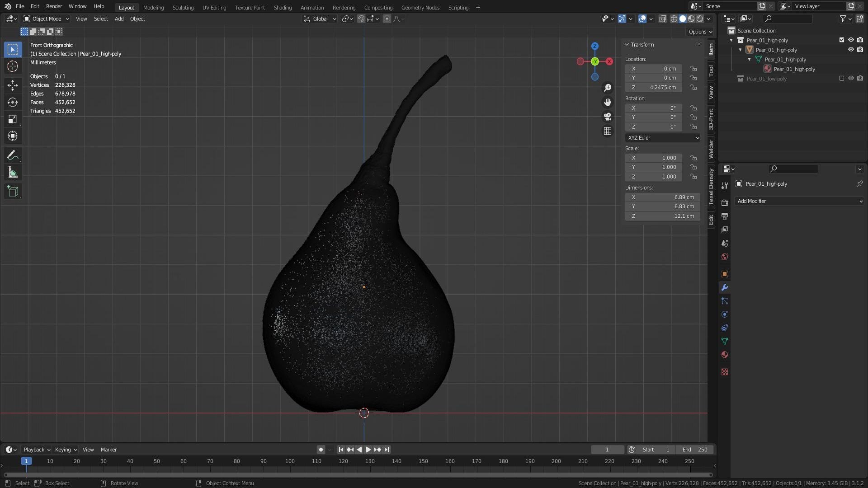Toggle lock on Location X
The image size is (868, 488).
click(x=693, y=69)
